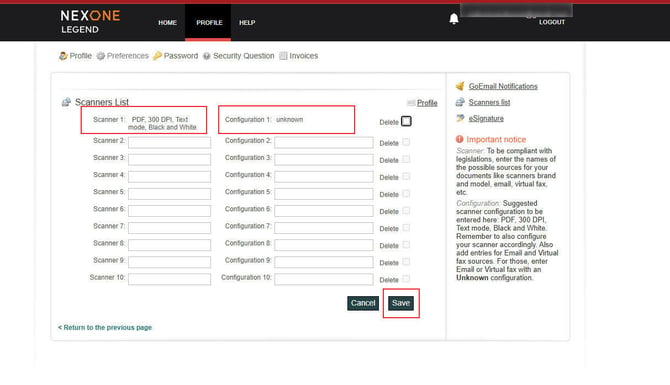Click the scanner icon beside Scanners List heading
The height and width of the screenshot is (385, 670).
tap(66, 102)
